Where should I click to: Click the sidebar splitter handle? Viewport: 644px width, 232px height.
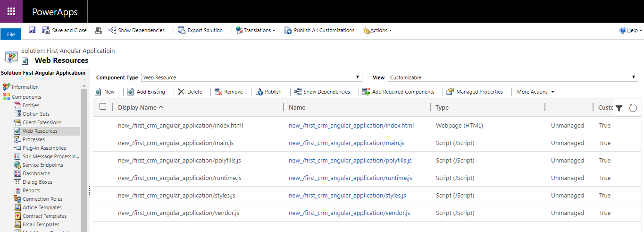(90, 190)
